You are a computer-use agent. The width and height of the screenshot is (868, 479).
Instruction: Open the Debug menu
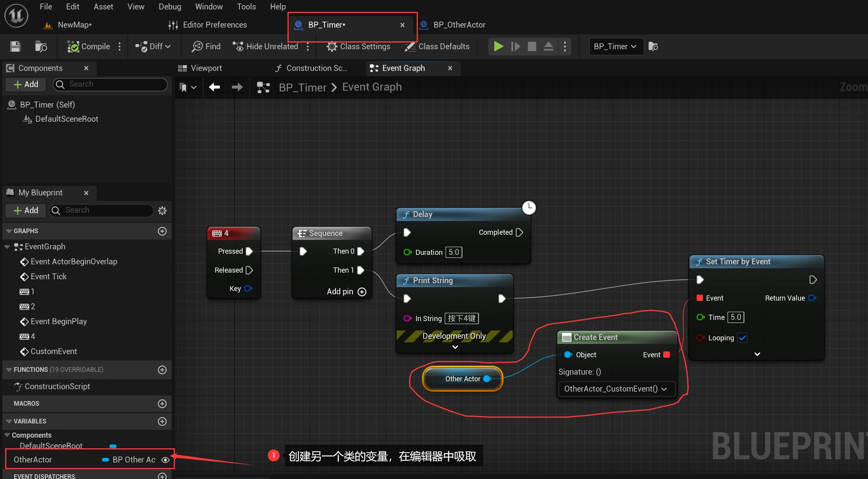[169, 6]
